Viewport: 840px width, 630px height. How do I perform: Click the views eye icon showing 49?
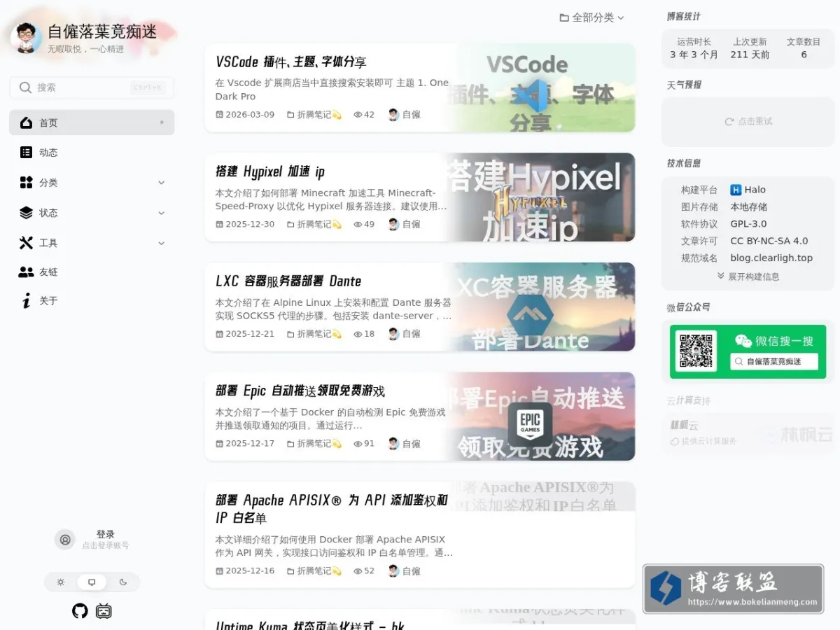click(x=358, y=225)
